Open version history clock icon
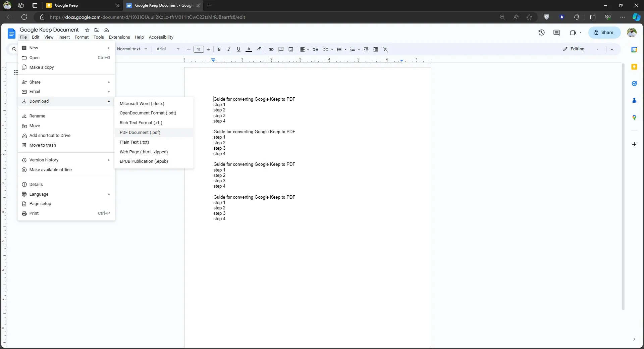Image resolution: width=644 pixels, height=349 pixels. click(x=541, y=33)
